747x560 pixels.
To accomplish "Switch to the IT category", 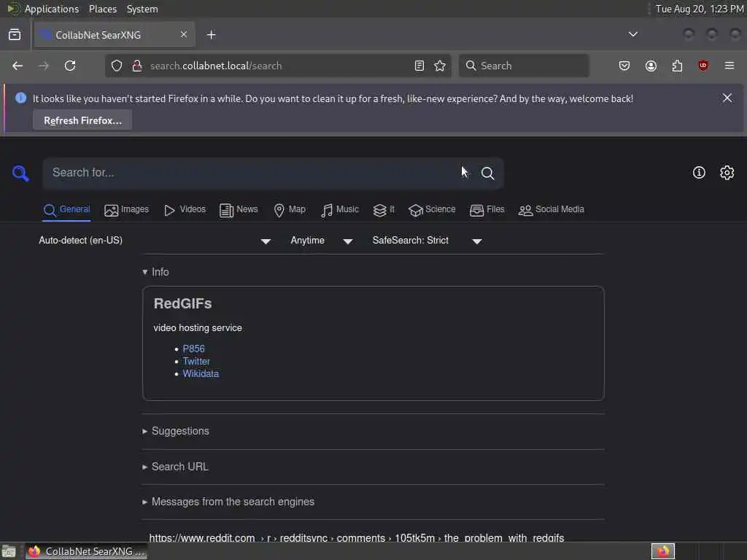I will [x=384, y=209].
